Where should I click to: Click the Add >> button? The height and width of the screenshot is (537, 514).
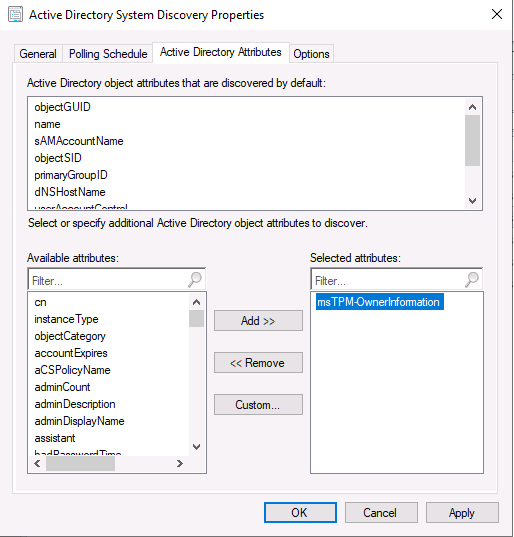click(258, 321)
